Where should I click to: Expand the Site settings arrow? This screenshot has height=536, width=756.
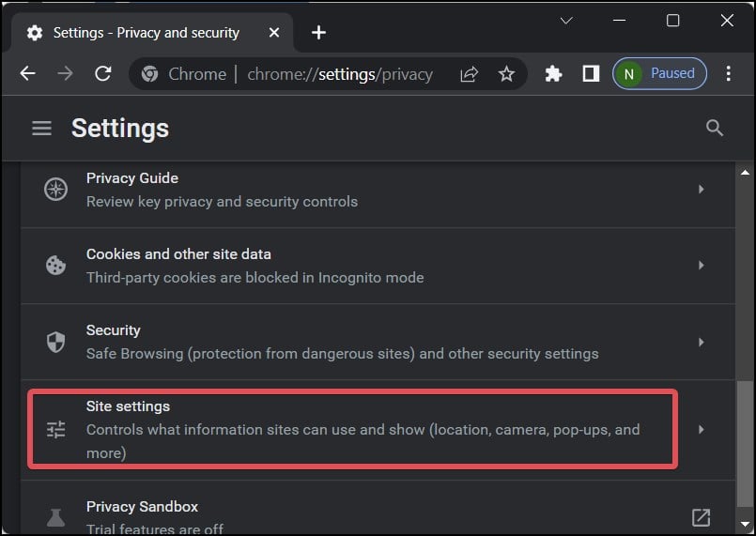(x=701, y=430)
